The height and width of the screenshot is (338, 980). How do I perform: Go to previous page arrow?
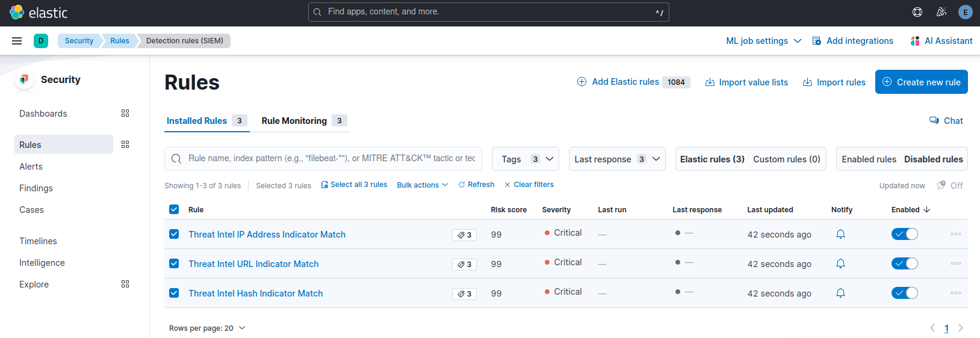click(932, 328)
